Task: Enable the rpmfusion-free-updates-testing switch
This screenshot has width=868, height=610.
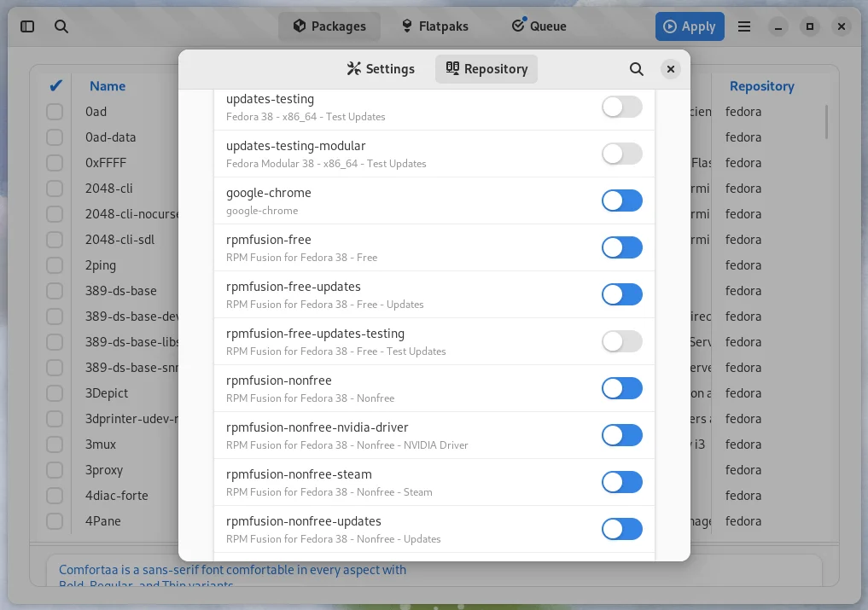Action: coord(621,341)
